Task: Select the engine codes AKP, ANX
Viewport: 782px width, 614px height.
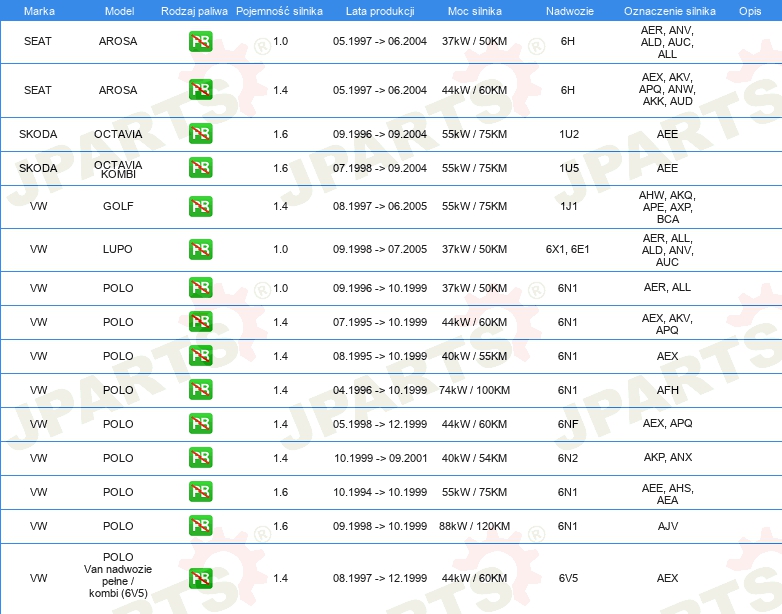Action: pos(668,457)
